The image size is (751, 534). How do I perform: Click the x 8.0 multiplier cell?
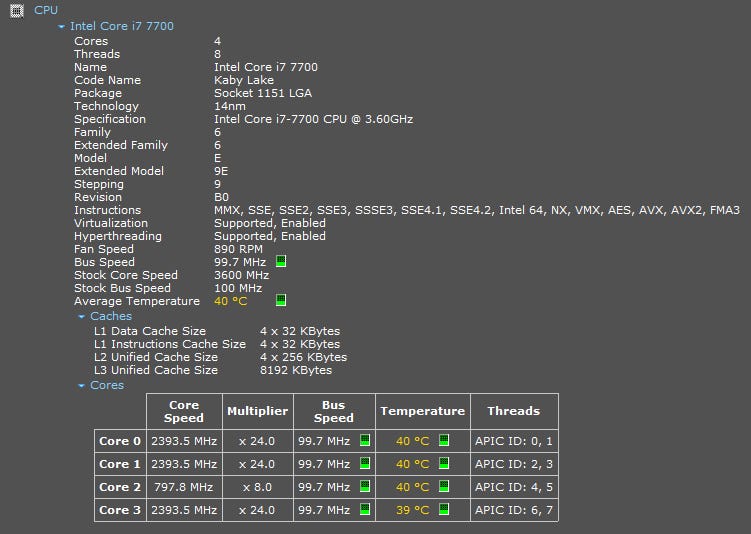point(258,487)
